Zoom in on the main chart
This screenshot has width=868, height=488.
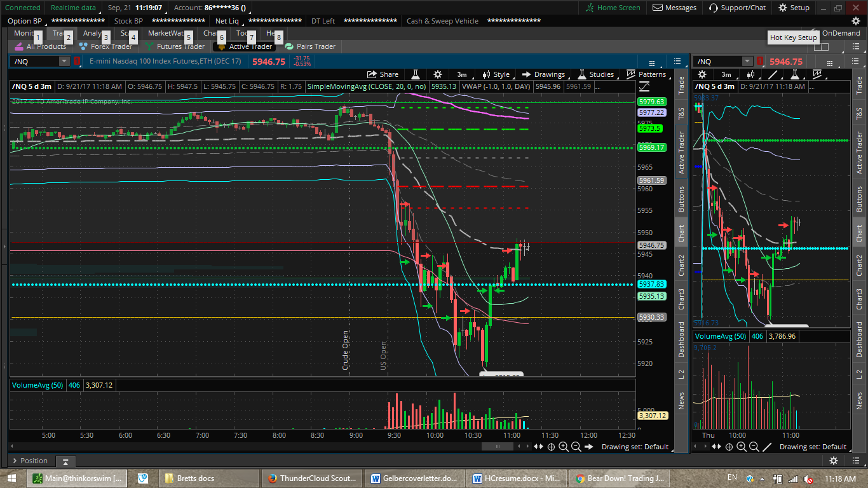[564, 447]
